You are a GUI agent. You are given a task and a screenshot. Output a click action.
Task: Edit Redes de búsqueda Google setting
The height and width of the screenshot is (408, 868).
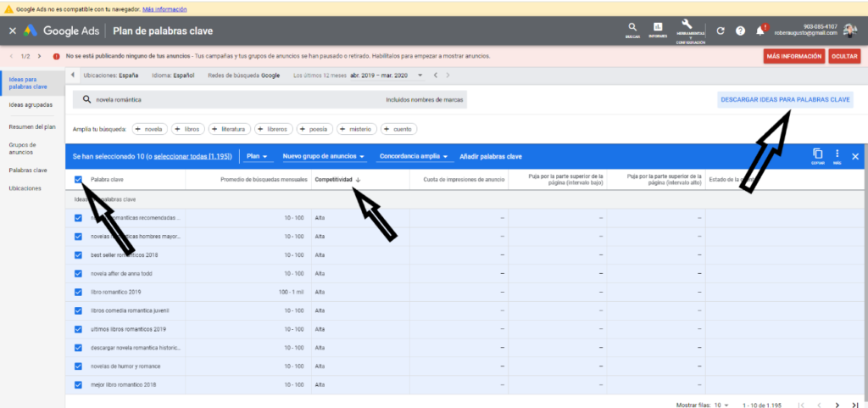244,75
